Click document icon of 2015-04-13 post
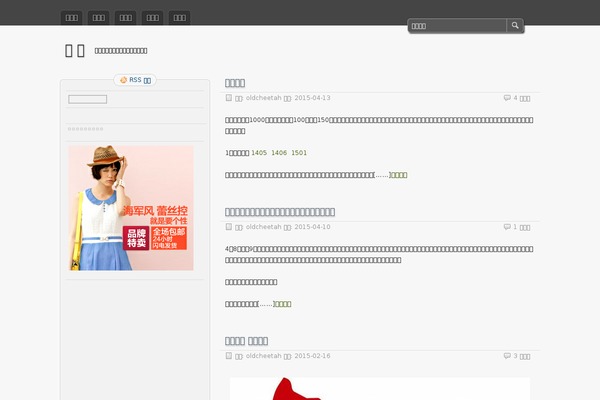Screen dimensions: 600x400 229,98
